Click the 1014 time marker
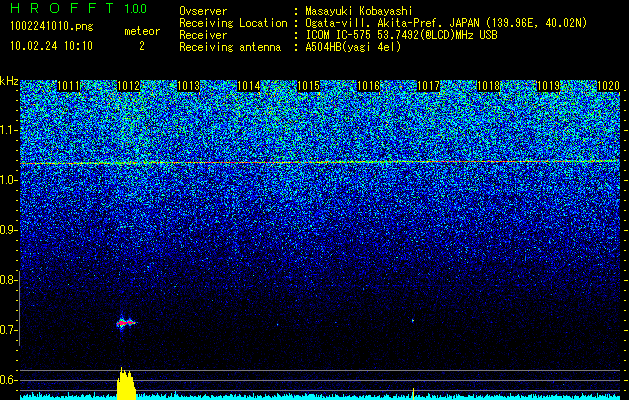629x400 pixels. coord(248,86)
